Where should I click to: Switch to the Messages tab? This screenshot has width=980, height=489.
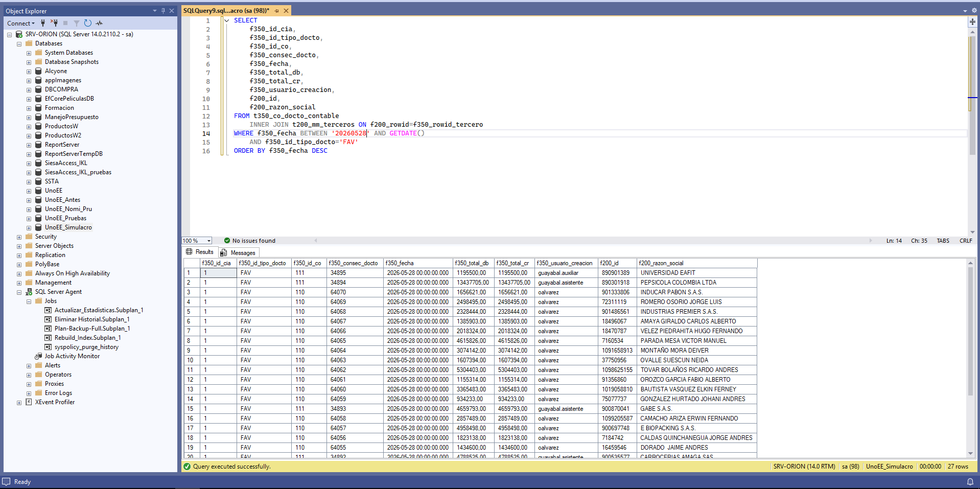239,252
